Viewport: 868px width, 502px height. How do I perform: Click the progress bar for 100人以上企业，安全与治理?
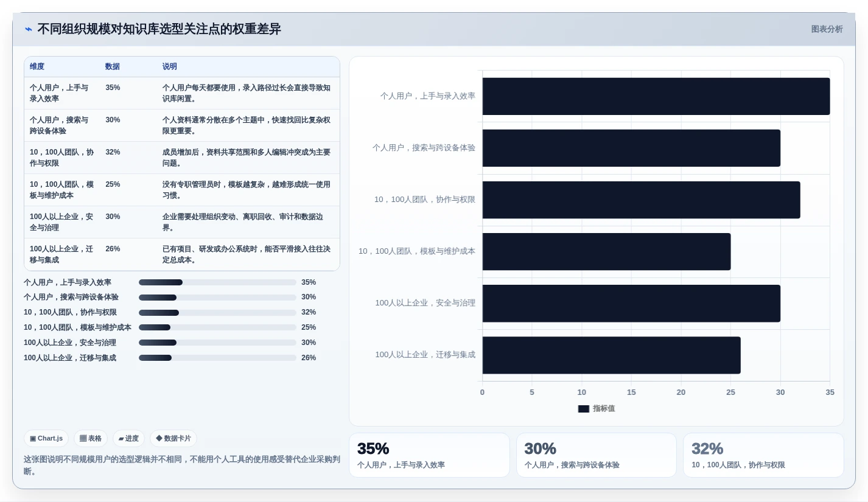(217, 343)
